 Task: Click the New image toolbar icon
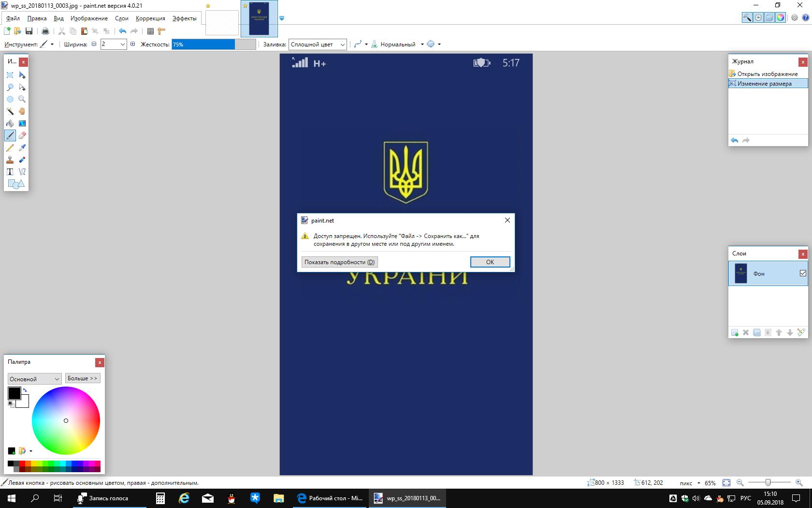click(x=7, y=31)
